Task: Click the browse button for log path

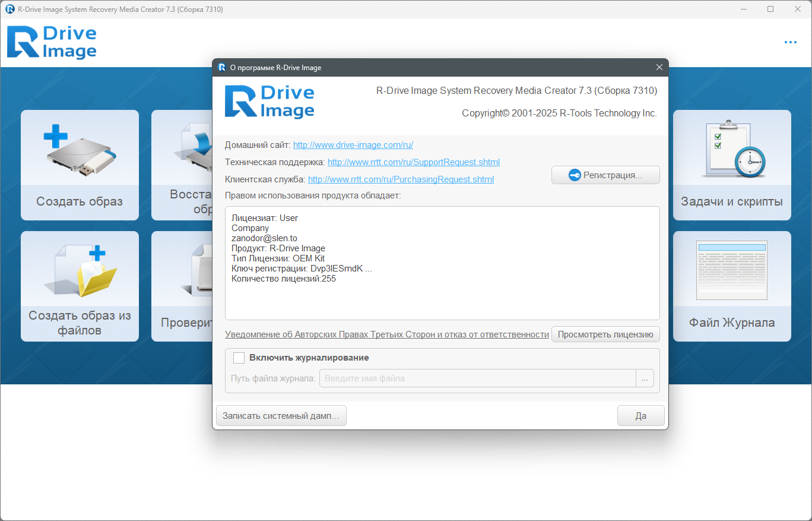Action: pyautogui.click(x=645, y=378)
